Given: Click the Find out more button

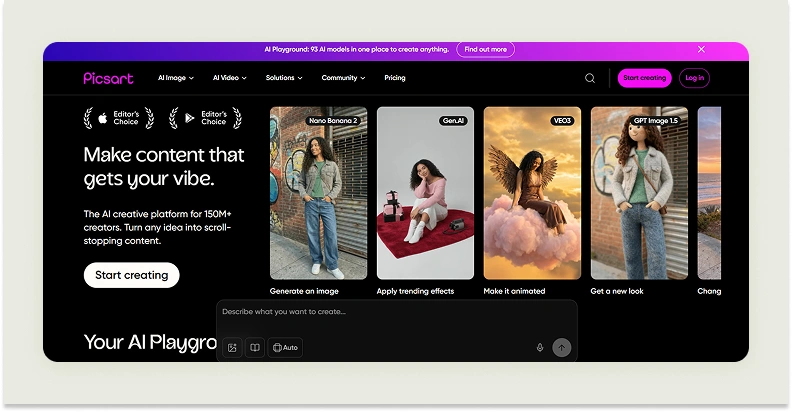Looking at the screenshot, I should (485, 49).
